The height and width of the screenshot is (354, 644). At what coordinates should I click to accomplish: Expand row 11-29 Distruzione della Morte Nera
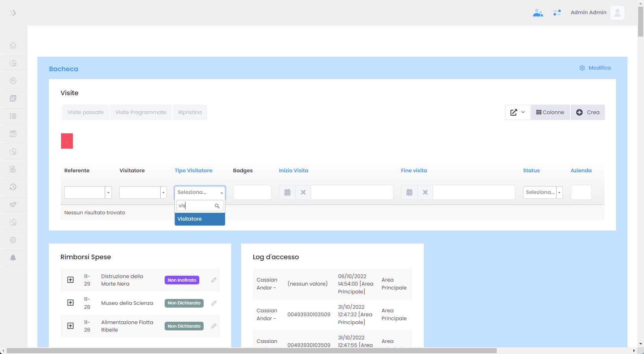(71, 280)
